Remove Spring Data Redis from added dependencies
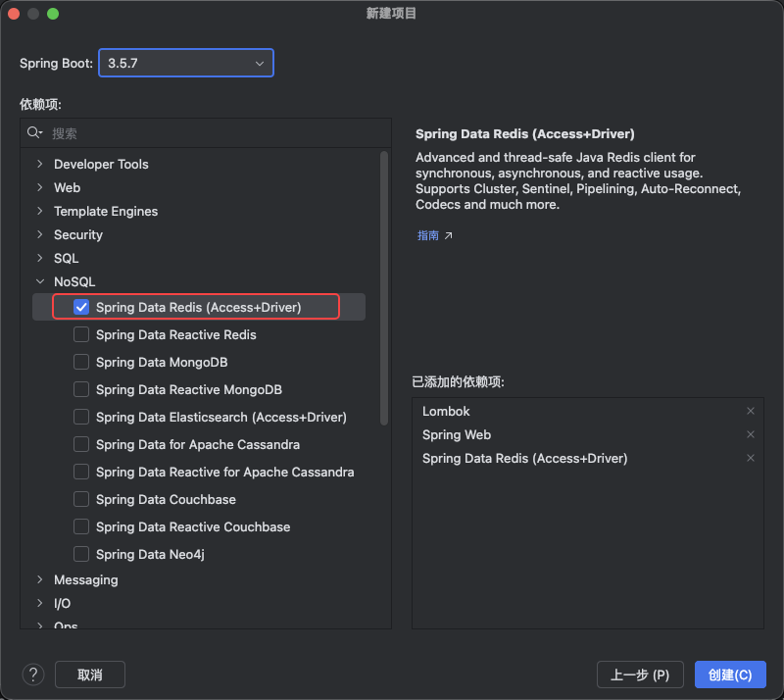784x700 pixels. (x=751, y=459)
